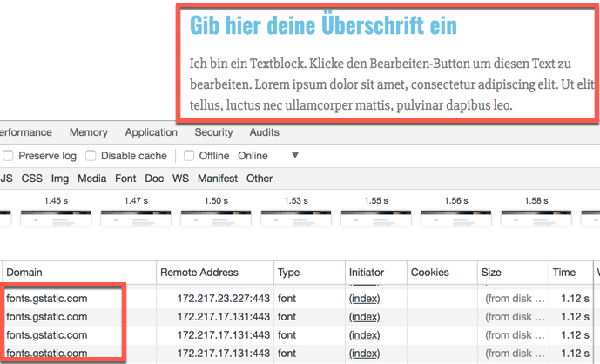The height and width of the screenshot is (364, 600).
Task: Sort by the Initiator column header
Action: 376,273
